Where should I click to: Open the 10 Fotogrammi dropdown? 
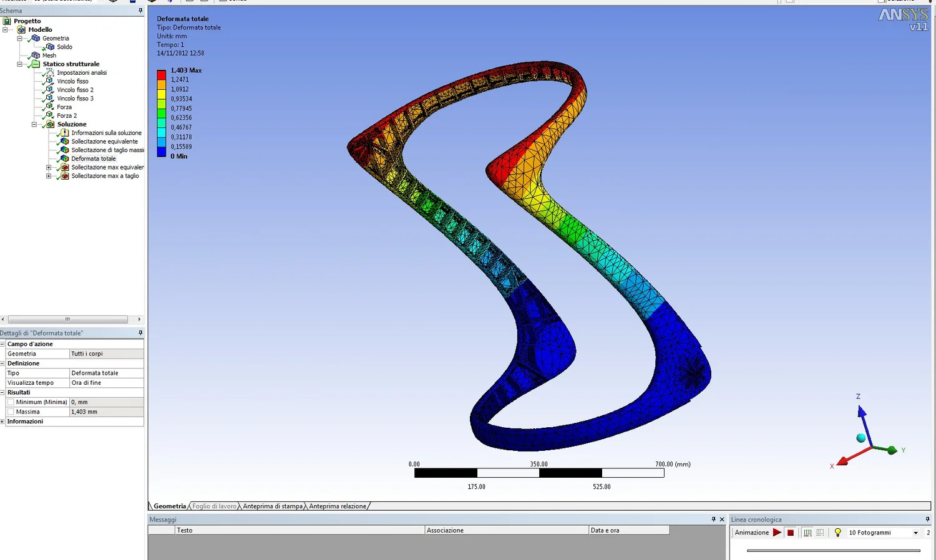click(915, 533)
